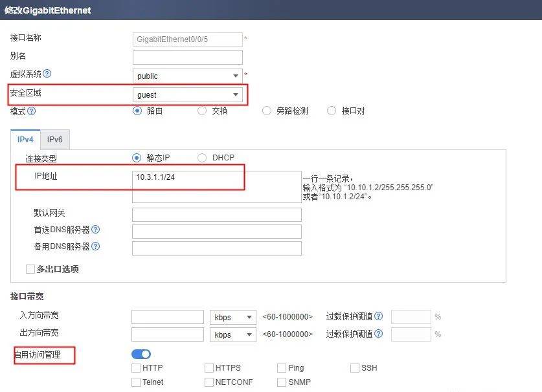Enable Ping access checkbox

coord(282,368)
